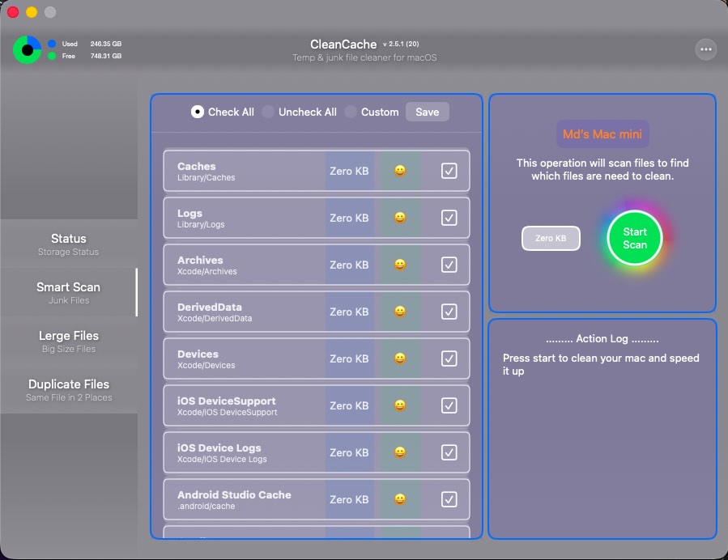The width and height of the screenshot is (728, 560).
Task: Click Zero KB size in DerivedData row
Action: (x=349, y=312)
